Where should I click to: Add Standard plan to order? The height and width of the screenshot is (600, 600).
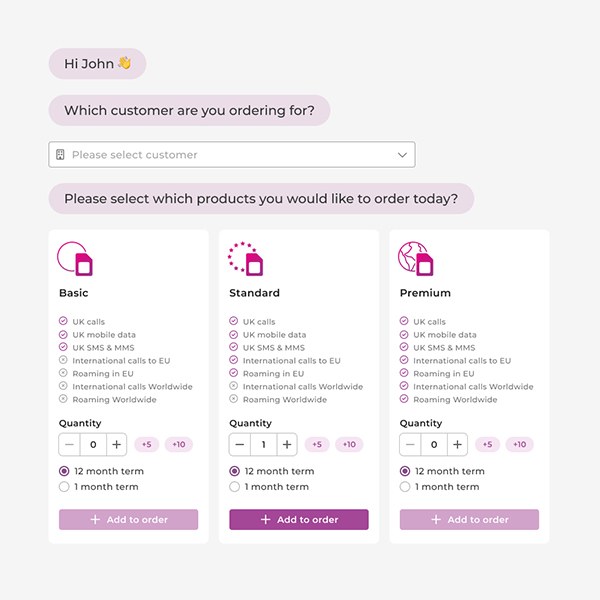tap(299, 520)
